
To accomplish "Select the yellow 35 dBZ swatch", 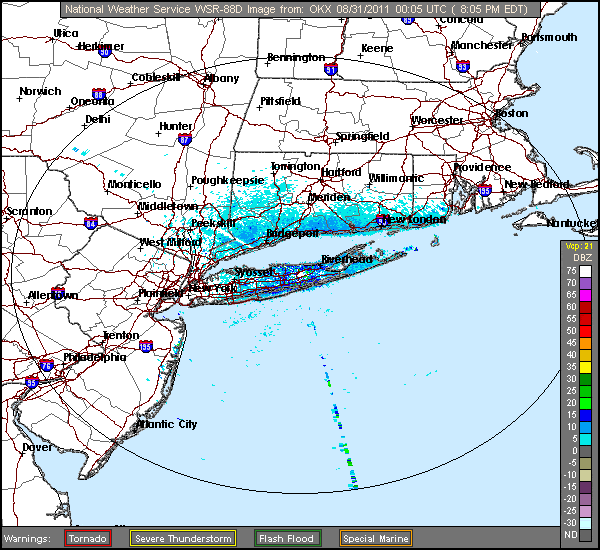I will pyautogui.click(x=585, y=367).
